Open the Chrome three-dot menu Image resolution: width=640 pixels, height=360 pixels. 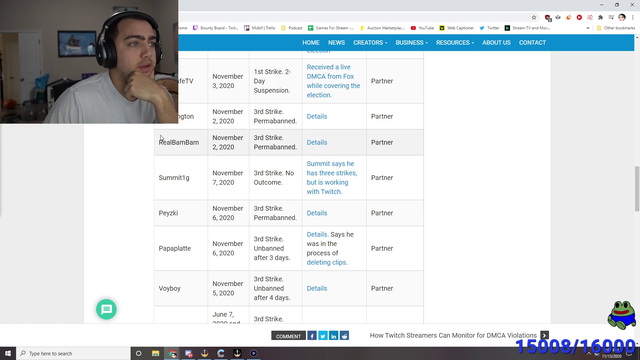coord(633,18)
